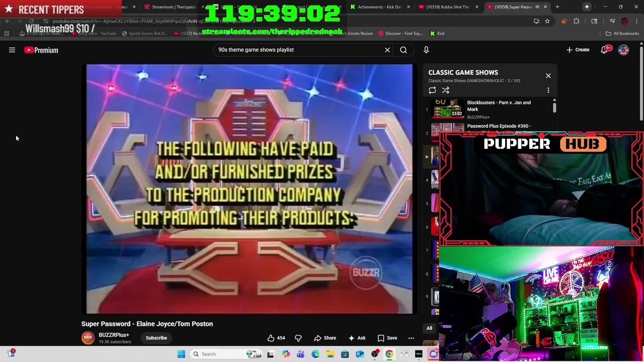
Task: Save video to a playlist
Action: pos(387,338)
